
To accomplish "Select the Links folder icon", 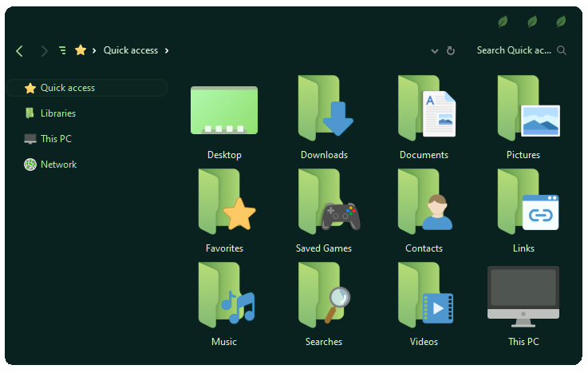I will pyautogui.click(x=523, y=203).
